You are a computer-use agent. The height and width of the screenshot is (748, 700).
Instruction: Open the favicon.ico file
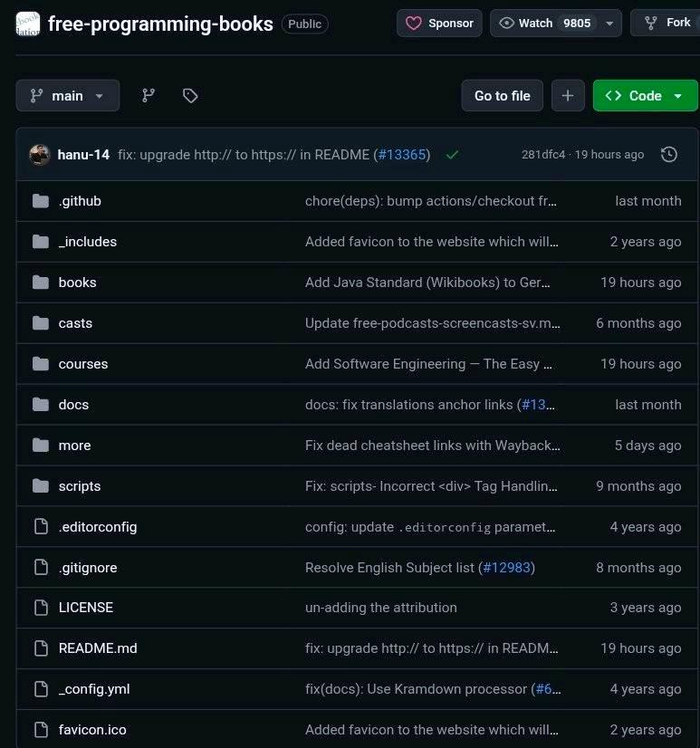click(92, 730)
